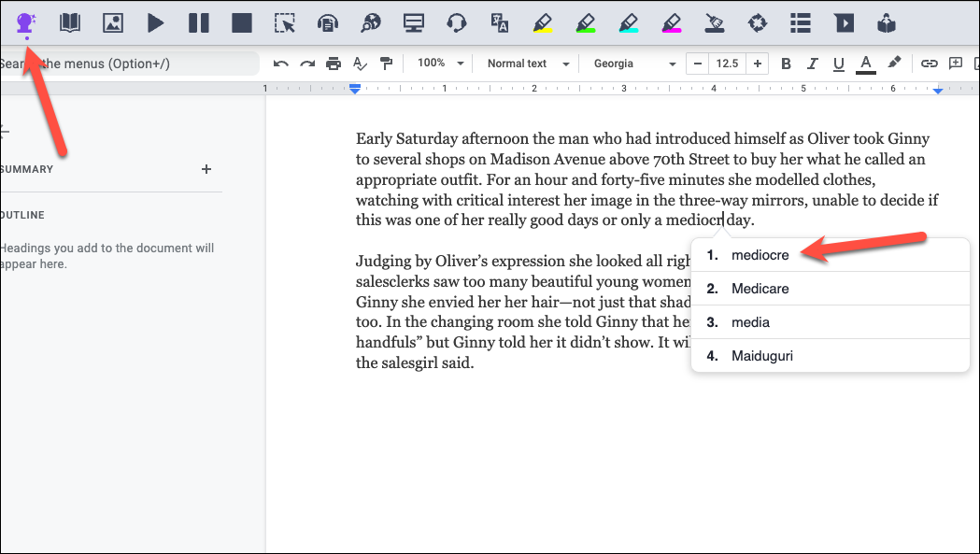The height and width of the screenshot is (554, 980).
Task: Select the pink highlighter tool
Action: tap(671, 22)
